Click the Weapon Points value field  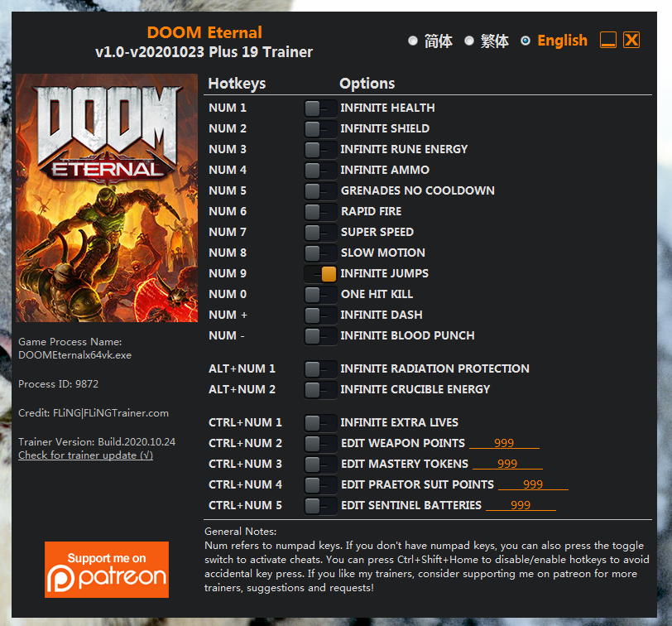(x=504, y=443)
